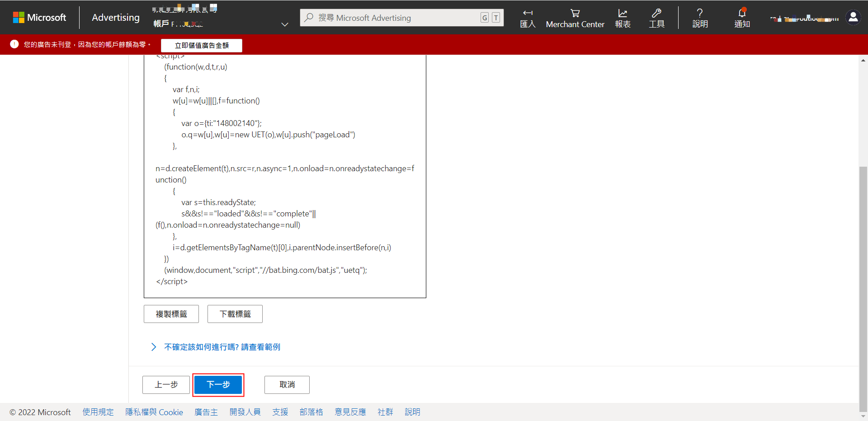868x421 pixels.
Task: Open the 說明 help menu
Action: (700, 18)
